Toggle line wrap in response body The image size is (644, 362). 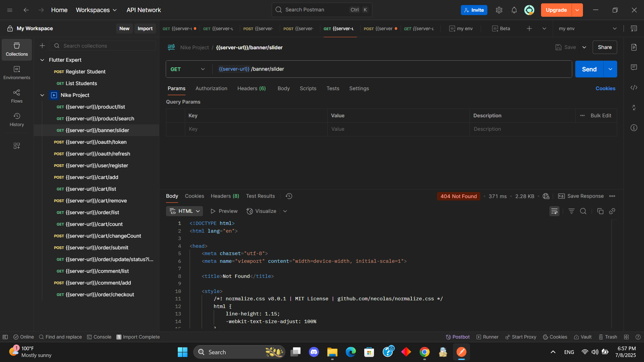[x=554, y=211]
